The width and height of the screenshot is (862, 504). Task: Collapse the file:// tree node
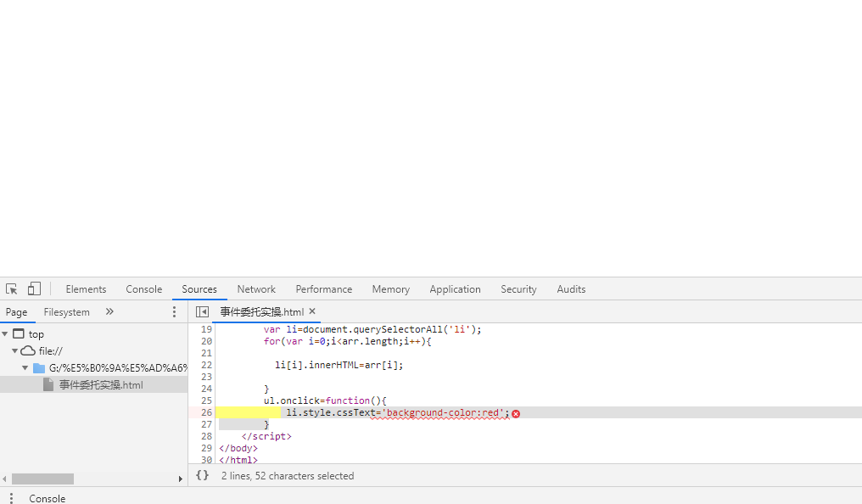tap(14, 350)
